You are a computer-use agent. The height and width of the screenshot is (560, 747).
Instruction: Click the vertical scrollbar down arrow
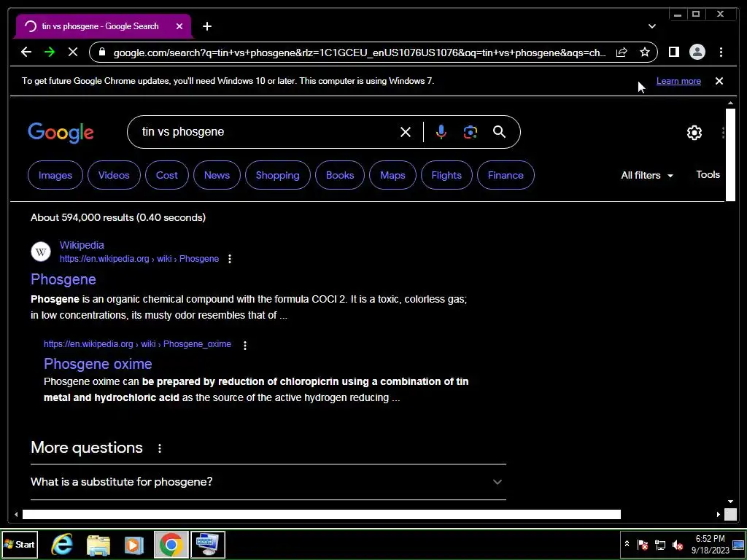pyautogui.click(x=730, y=502)
